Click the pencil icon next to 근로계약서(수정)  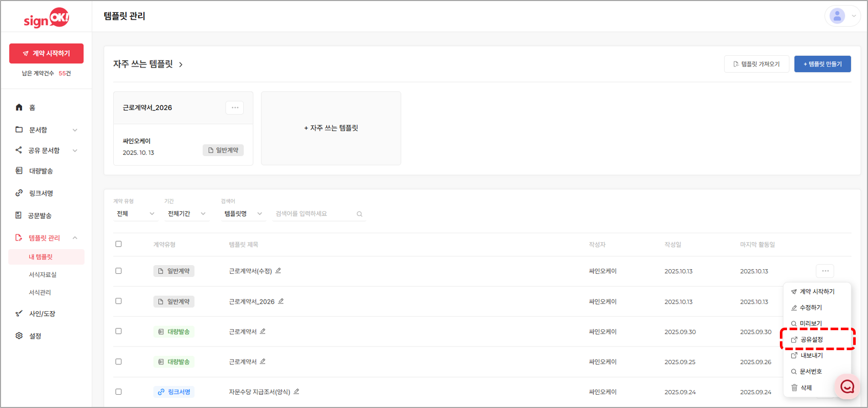(x=278, y=271)
